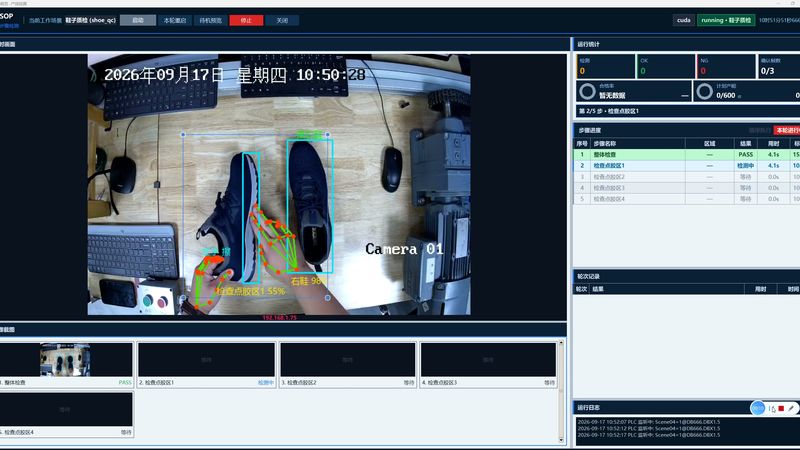This screenshot has width=800, height=450.
Task: Select step row 2 检查点胶区1
Action: tap(686, 165)
